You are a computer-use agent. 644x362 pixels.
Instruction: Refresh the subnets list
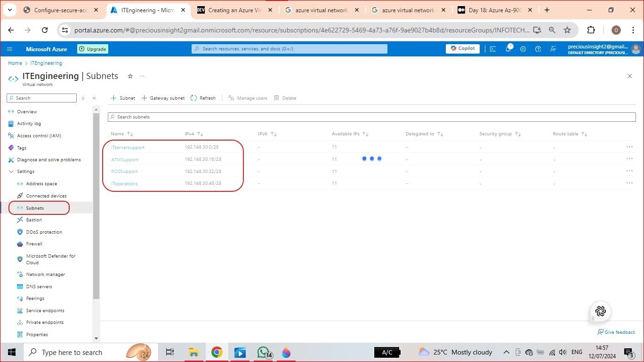point(203,98)
